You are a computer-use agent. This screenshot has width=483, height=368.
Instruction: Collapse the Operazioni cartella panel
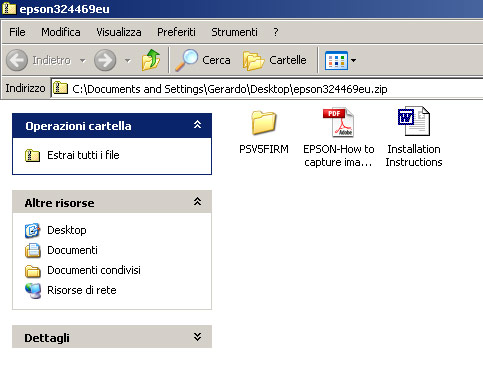pos(197,125)
